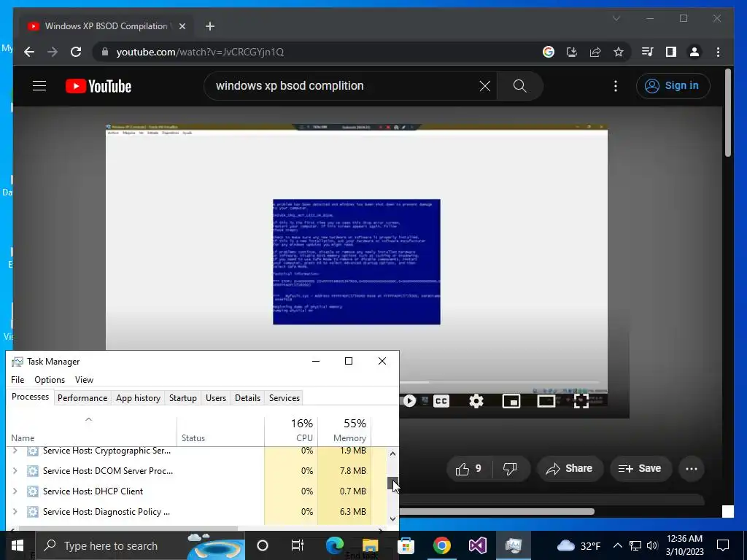Viewport: 747px width, 560px height.
Task: Enter fullscreen on the video
Action: click(x=581, y=401)
